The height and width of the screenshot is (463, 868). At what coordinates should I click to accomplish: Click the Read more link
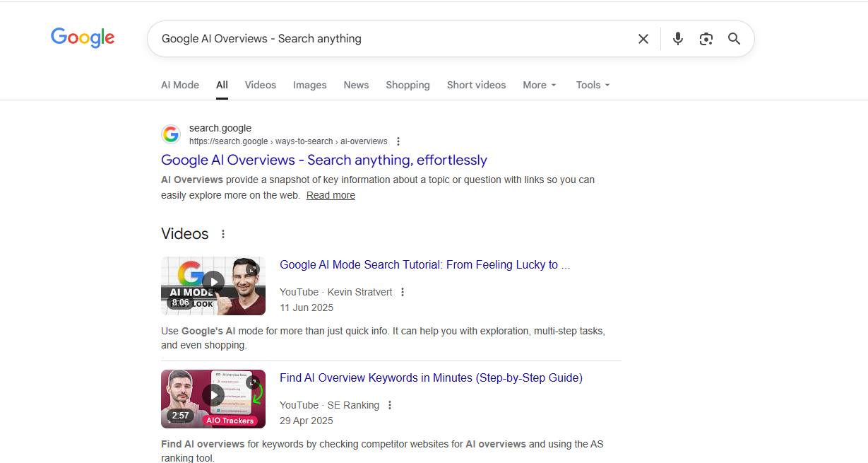point(331,195)
